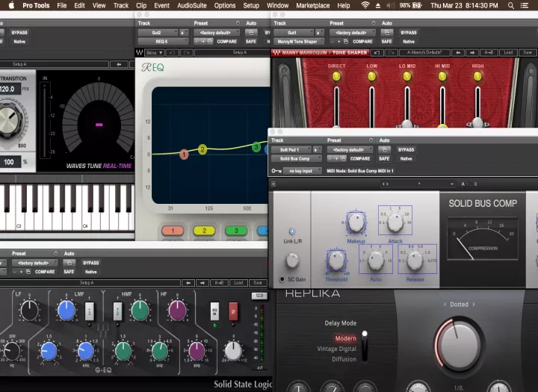Open Gut2 track selector in REQ window
The image size is (538, 392).
(x=158, y=33)
